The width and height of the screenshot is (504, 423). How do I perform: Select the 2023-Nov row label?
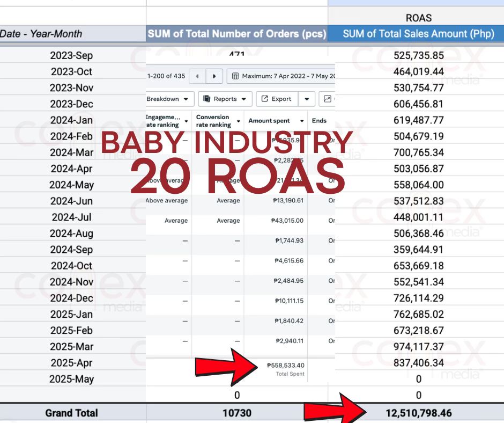(71, 87)
